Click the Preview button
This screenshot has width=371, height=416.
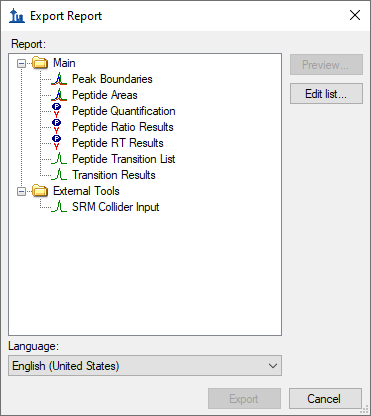point(326,65)
